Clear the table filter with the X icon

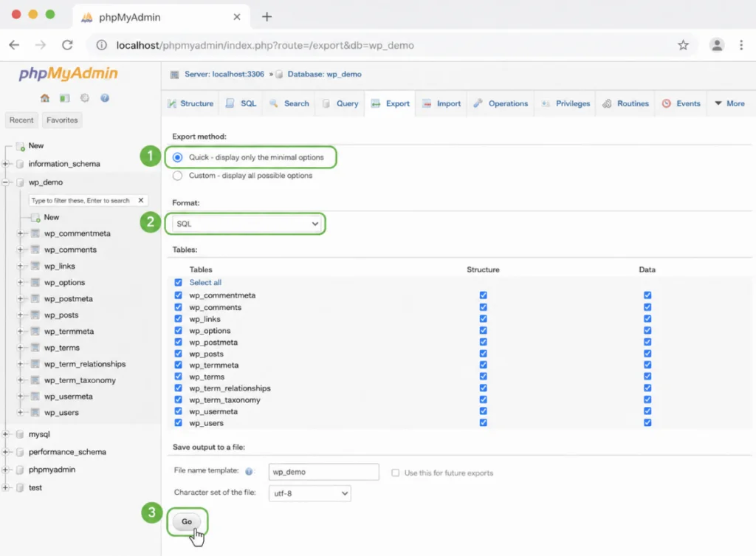(x=141, y=200)
